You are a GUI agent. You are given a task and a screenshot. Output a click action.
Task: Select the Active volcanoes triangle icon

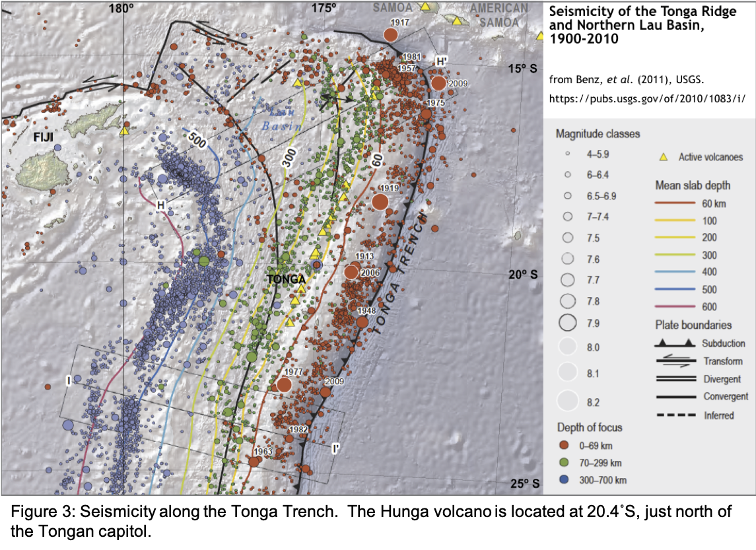click(666, 158)
